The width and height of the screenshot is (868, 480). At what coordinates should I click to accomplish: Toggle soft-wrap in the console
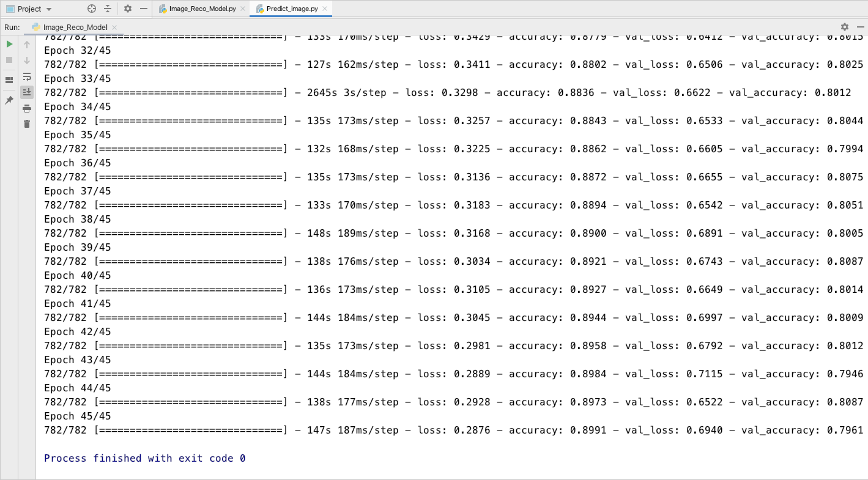[26, 77]
